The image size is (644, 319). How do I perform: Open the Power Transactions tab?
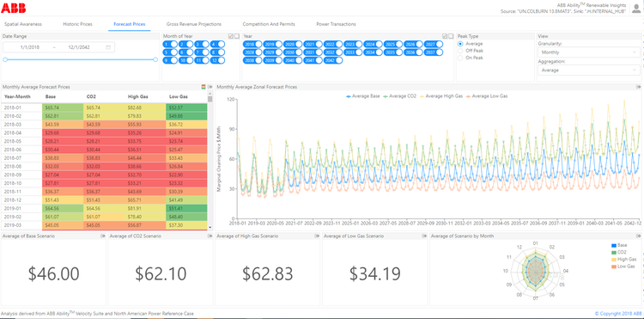(x=336, y=24)
